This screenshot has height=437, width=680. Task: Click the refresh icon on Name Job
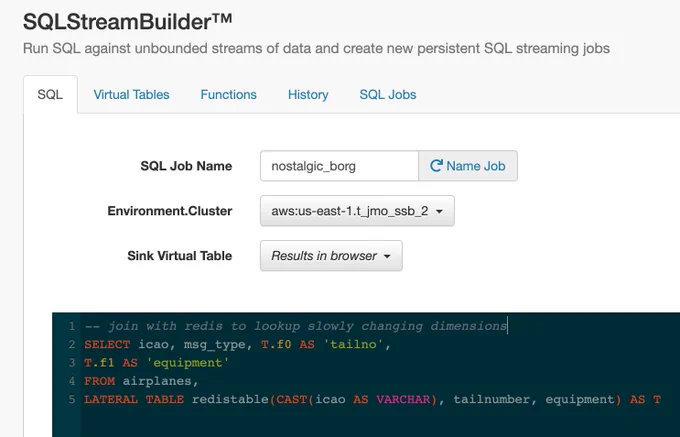pyautogui.click(x=436, y=166)
